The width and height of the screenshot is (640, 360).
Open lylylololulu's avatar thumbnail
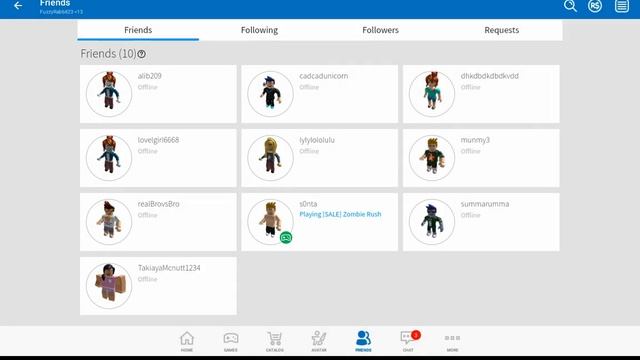[x=270, y=158]
